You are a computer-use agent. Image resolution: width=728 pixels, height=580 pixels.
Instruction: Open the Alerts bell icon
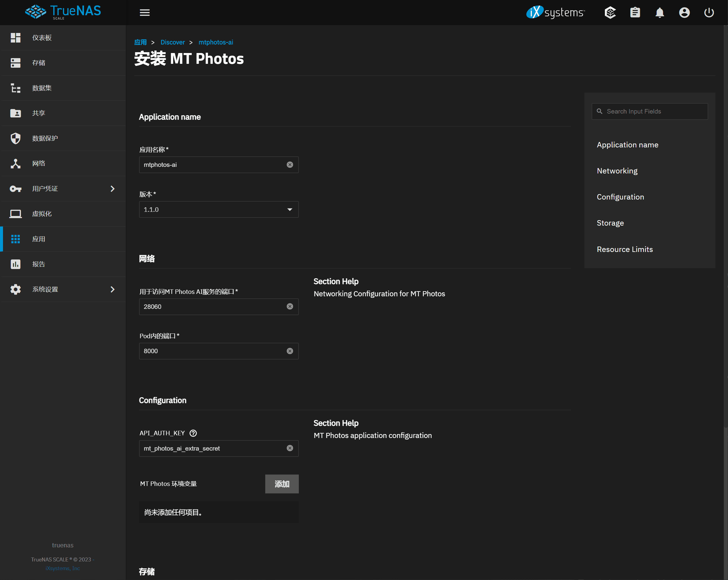point(659,13)
